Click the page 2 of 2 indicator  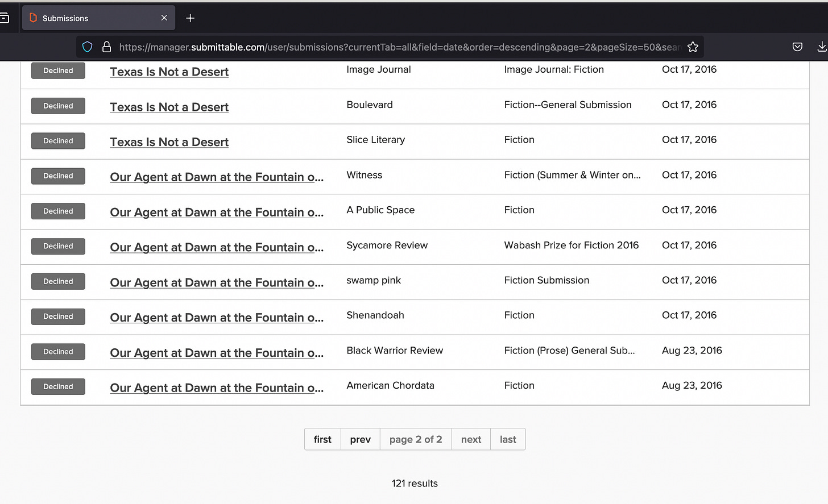416,439
